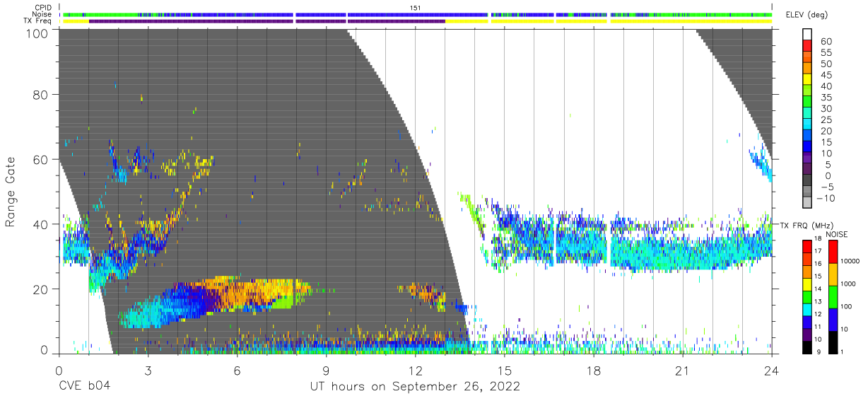Click the 10000 label on the NOISE scale
The height and width of the screenshot is (401, 868).
click(x=850, y=261)
